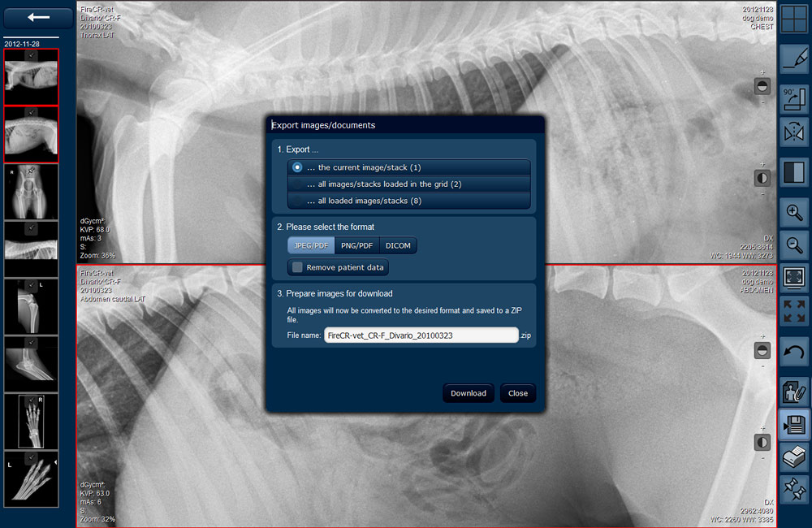This screenshot has height=528, width=812.
Task: Select the pelvis X-ray thumbnail
Action: click(x=31, y=193)
